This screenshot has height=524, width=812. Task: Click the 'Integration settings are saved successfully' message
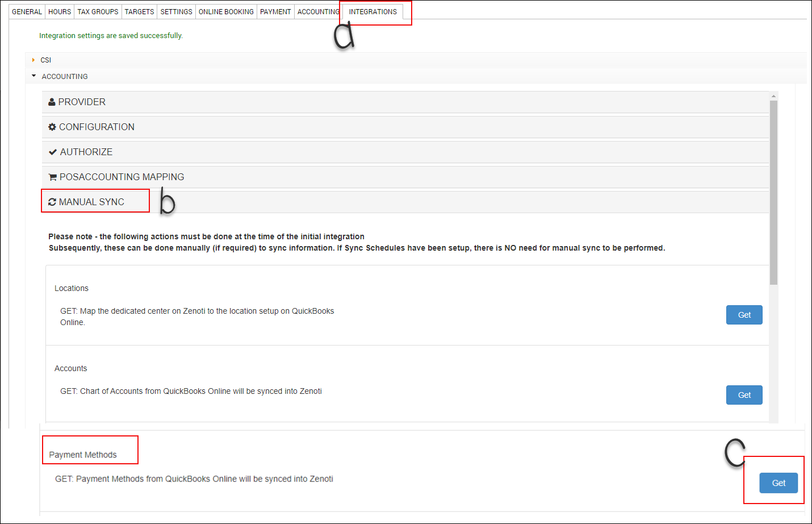pos(111,35)
